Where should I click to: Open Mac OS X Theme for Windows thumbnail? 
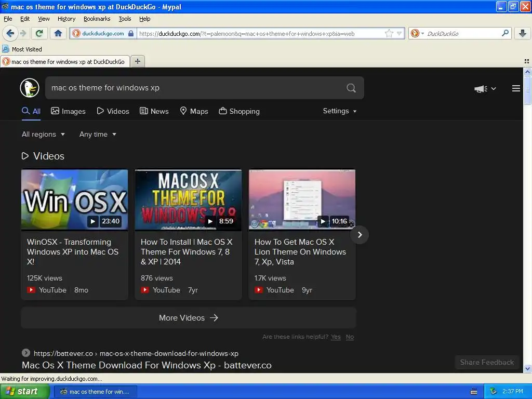click(x=188, y=200)
